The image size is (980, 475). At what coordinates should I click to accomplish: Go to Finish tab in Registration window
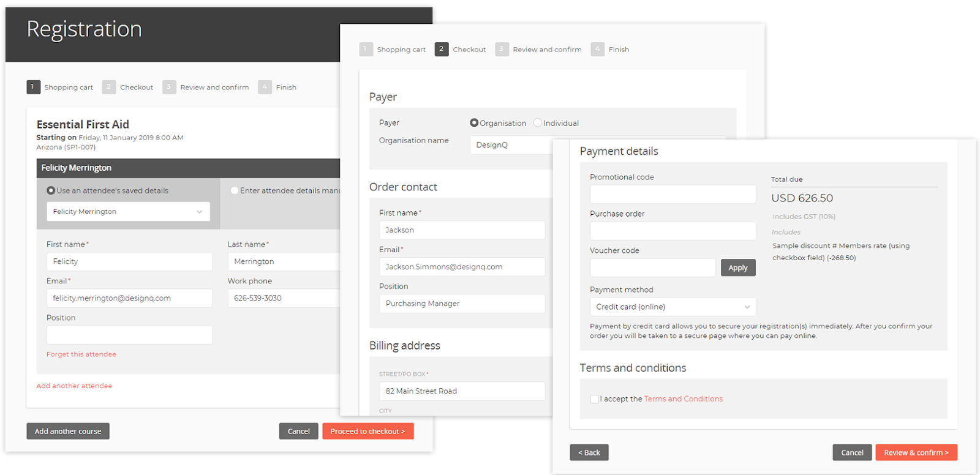point(286,88)
